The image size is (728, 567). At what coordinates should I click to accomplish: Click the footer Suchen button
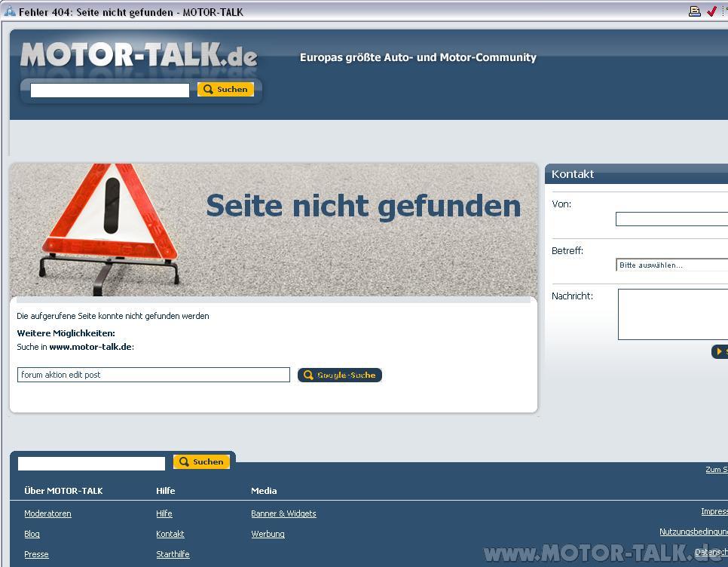tap(201, 461)
